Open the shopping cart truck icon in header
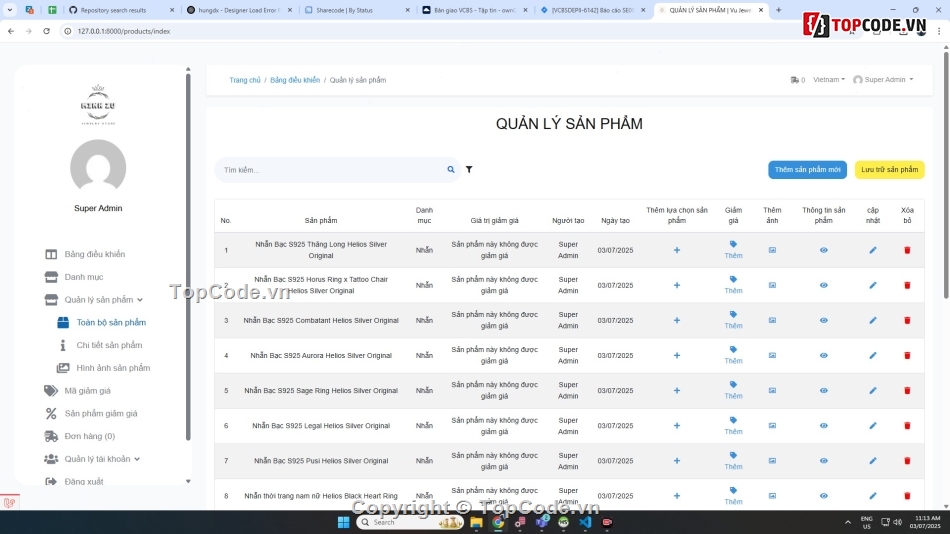The width and height of the screenshot is (950, 534). pyautogui.click(x=796, y=80)
